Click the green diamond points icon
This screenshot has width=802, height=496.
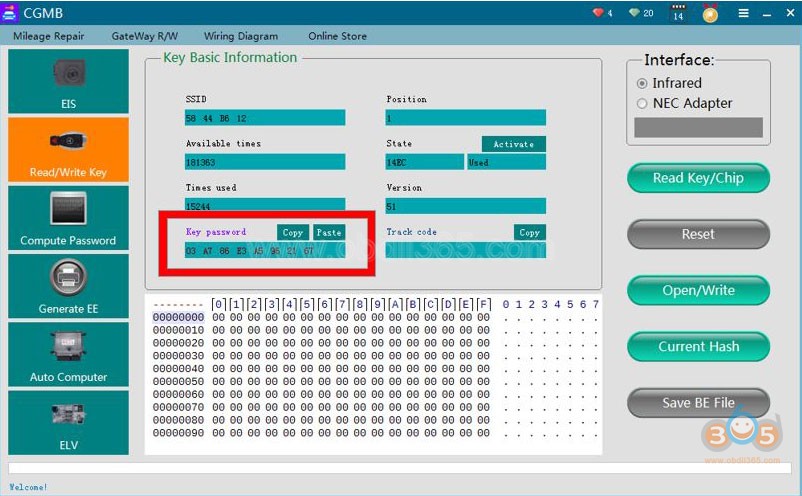point(634,12)
